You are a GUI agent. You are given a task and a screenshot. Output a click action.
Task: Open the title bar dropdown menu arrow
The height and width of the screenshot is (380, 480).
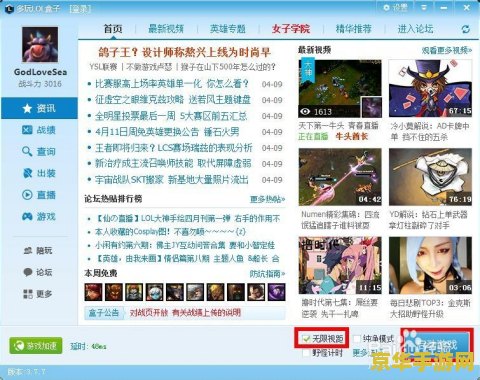pos(424,7)
